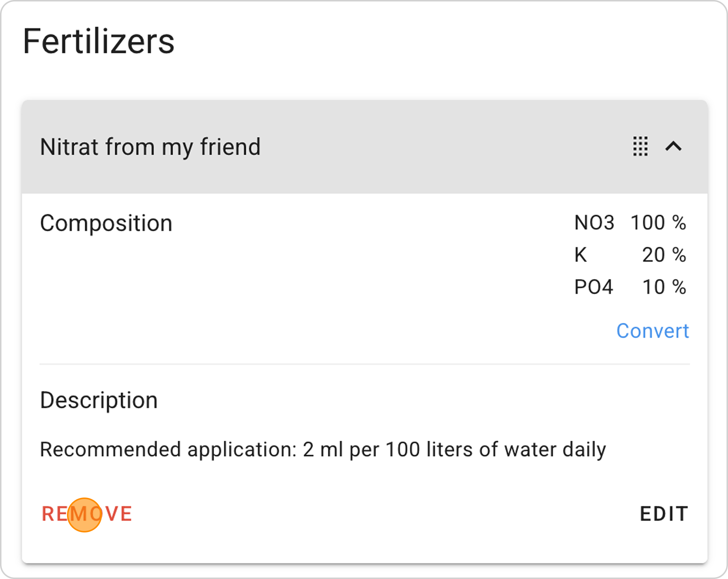Image resolution: width=728 pixels, height=579 pixels.
Task: Select the NO3 nutrient label
Action: [594, 223]
